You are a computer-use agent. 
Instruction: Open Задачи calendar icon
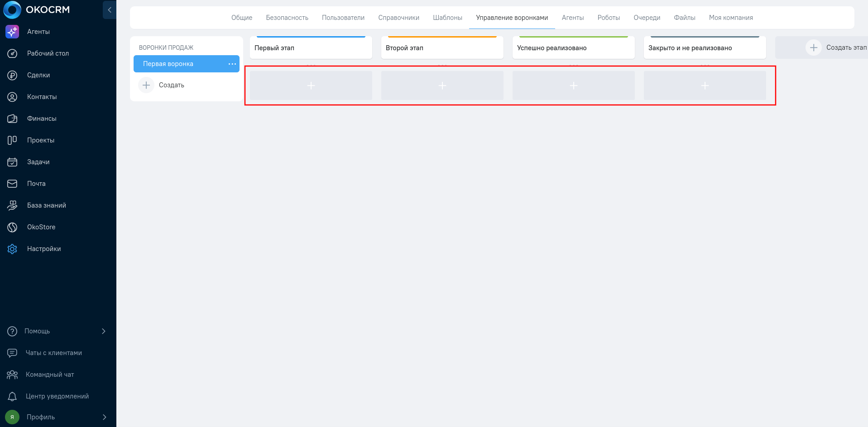pyautogui.click(x=12, y=162)
